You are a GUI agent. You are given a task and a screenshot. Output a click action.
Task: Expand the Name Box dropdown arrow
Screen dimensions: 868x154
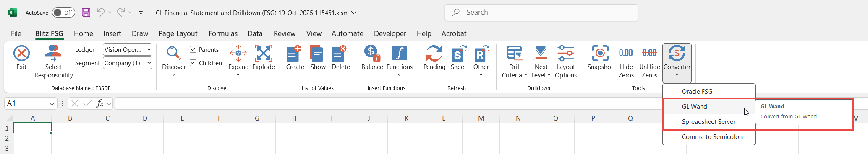(52, 104)
